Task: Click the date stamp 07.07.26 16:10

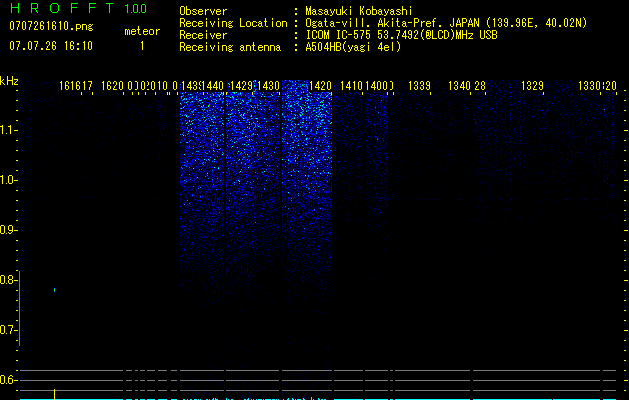Action: [x=51, y=46]
